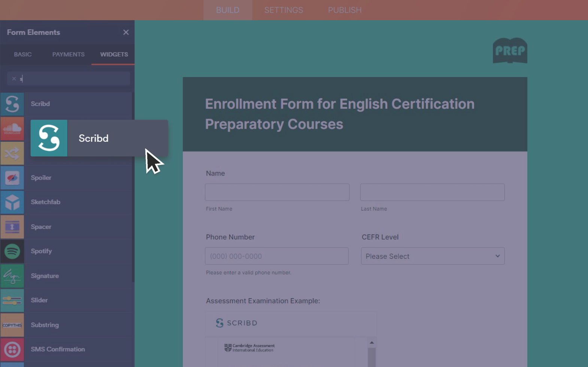Viewport: 588px width, 367px height.
Task: Click the Spoiler widget icon
Action: [x=12, y=178]
